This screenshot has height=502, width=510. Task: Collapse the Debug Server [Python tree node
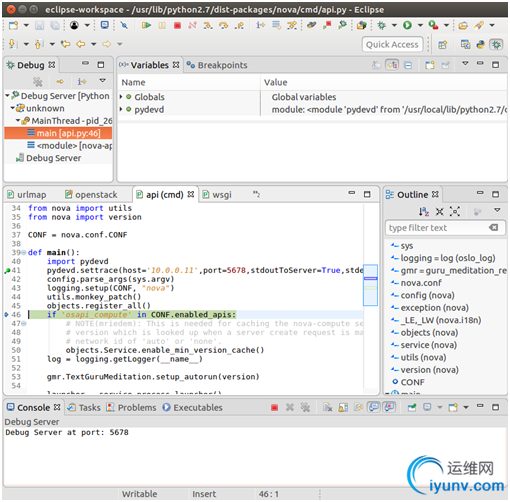7,96
